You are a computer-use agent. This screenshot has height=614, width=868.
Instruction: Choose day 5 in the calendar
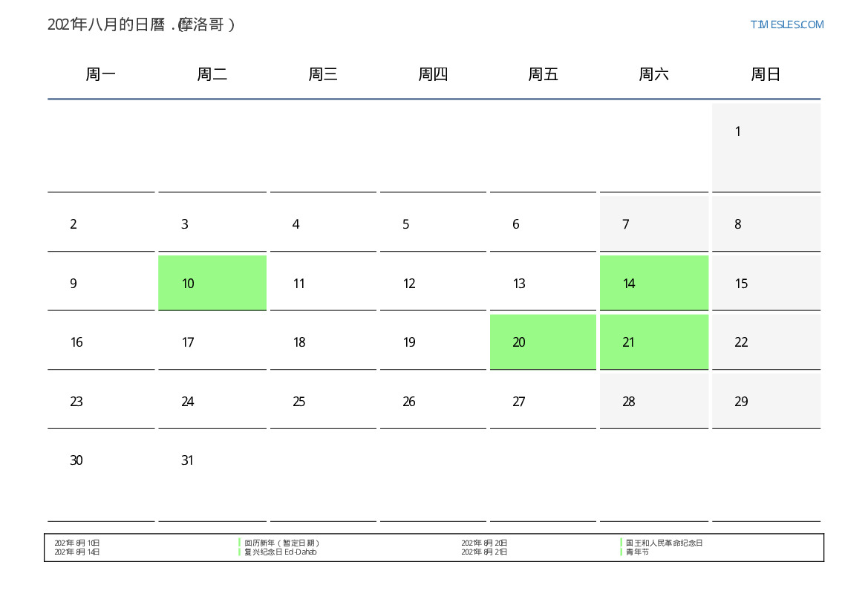point(434,223)
